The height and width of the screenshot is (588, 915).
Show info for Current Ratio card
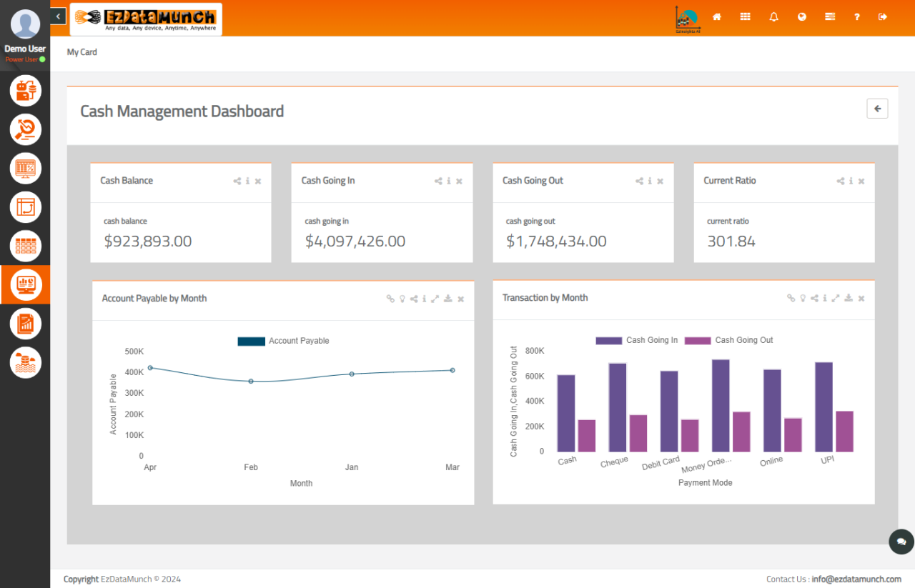pos(851,181)
